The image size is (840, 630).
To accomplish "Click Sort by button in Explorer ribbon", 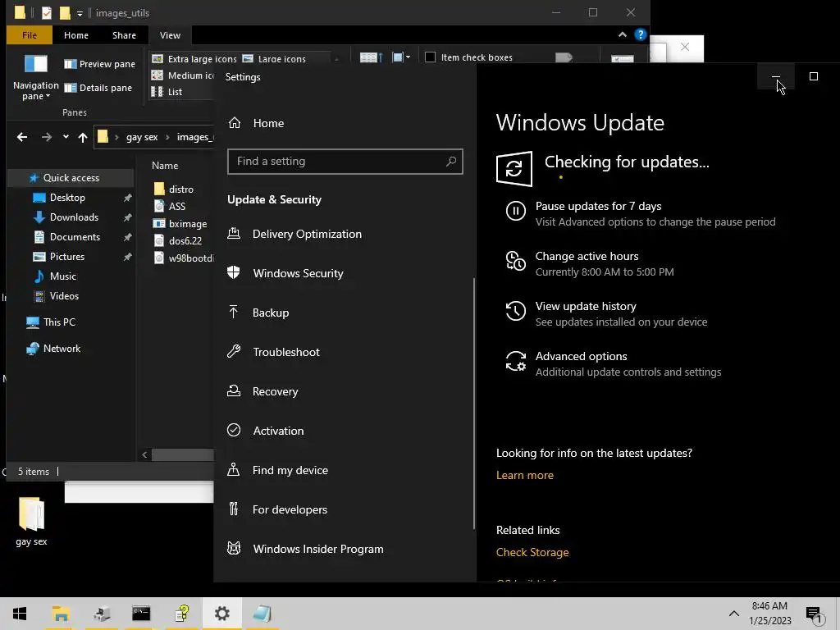I will click(372, 57).
